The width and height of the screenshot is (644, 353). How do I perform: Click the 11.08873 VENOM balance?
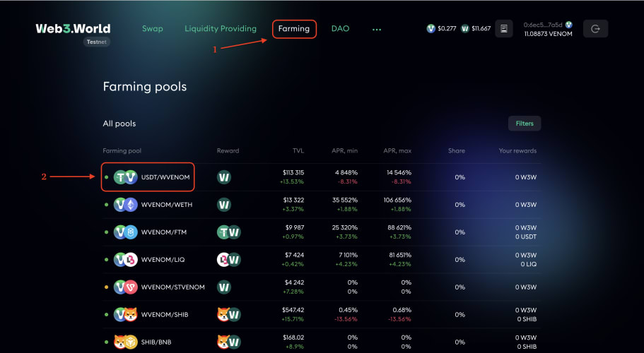point(548,34)
